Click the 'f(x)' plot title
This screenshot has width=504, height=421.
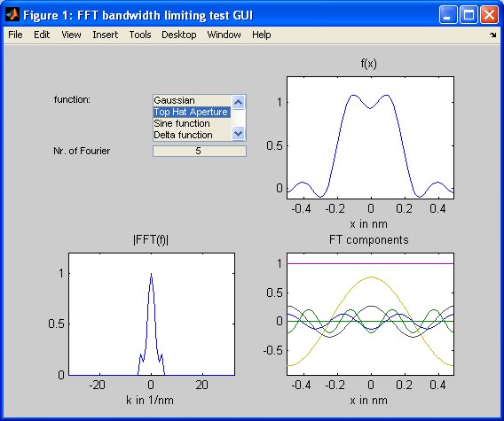[x=368, y=64]
